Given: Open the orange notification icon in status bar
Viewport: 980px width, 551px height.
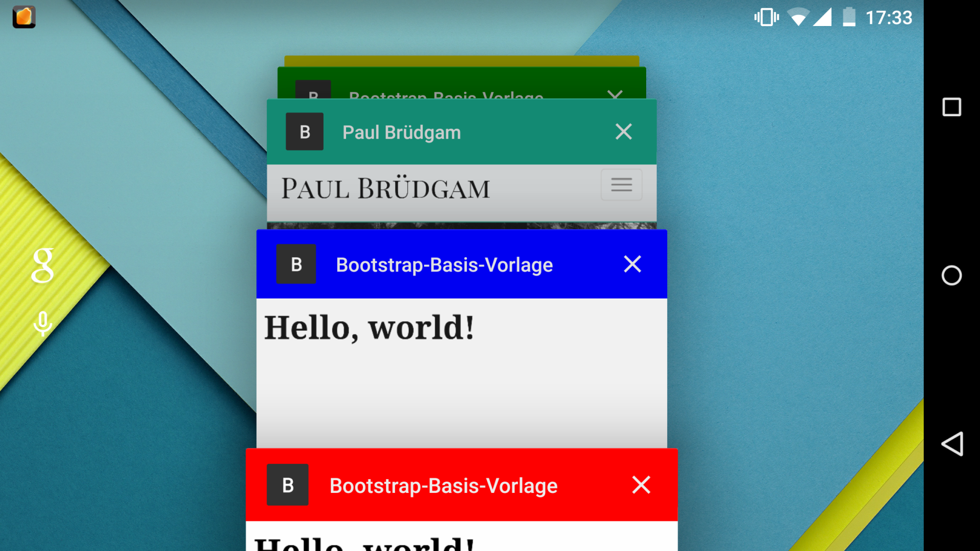Looking at the screenshot, I should (24, 17).
